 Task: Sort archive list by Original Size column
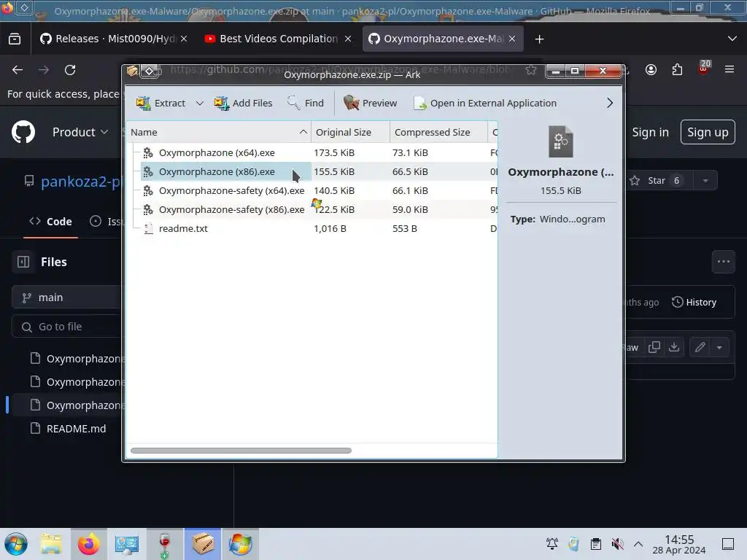click(351, 132)
